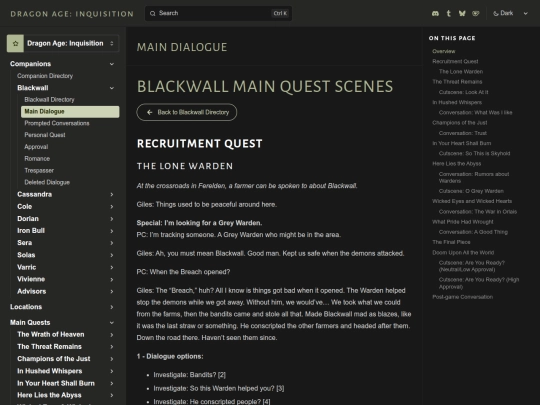The image size is (540, 405).
Task: Expand the Advisors section chevron
Action: (112, 292)
